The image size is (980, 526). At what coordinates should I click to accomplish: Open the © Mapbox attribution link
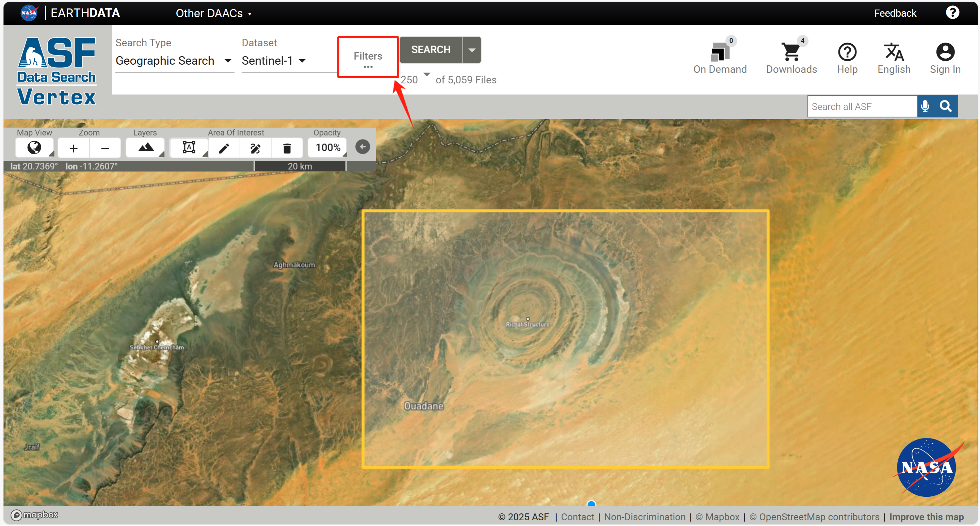click(718, 517)
